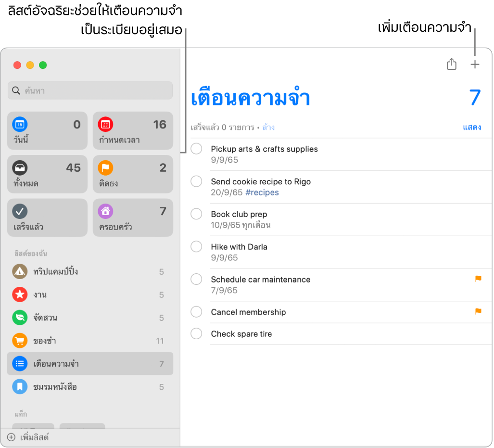
Task: Mark Hike with Darla as completed
Action: (196, 246)
